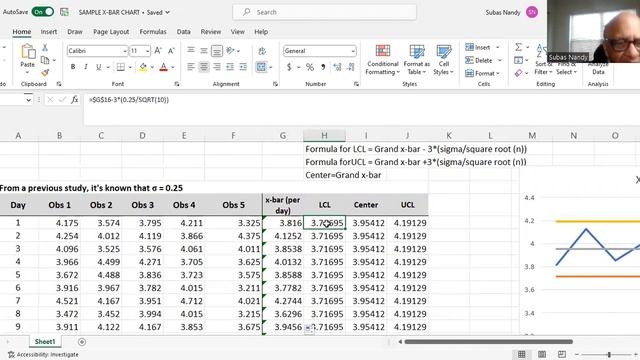The height and width of the screenshot is (360, 640).
Task: Click the Clear eraser icon
Action: coord(518,73)
